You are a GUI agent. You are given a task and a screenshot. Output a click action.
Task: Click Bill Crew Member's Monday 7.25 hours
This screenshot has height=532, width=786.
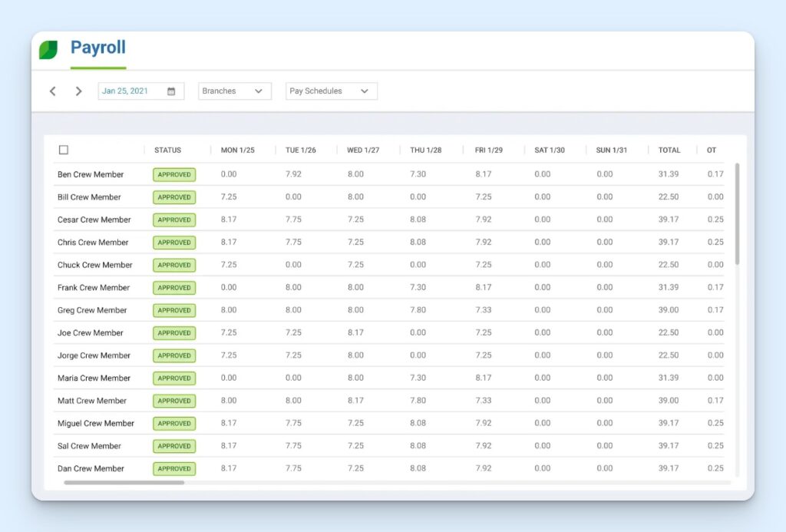click(x=229, y=197)
